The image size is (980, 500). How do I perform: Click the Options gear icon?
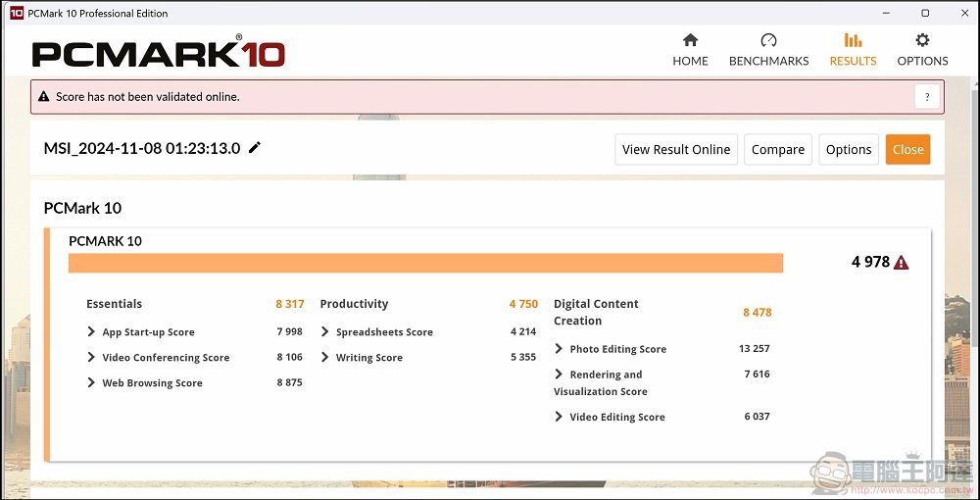tap(922, 40)
